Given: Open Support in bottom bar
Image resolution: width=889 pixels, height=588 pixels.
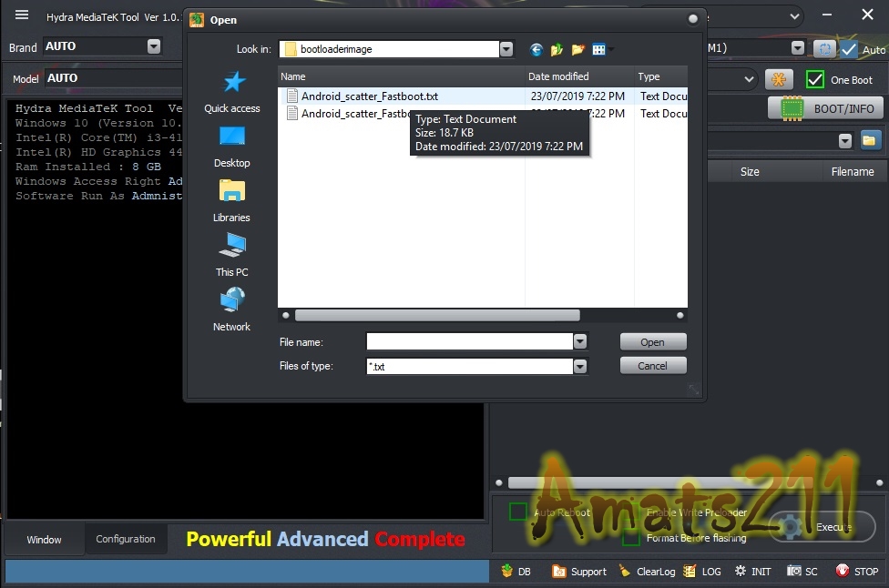Looking at the screenshot, I should pos(579,572).
